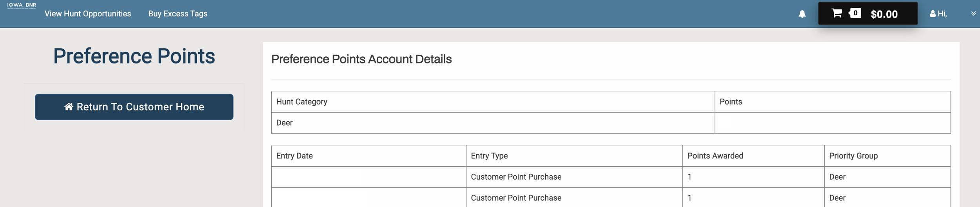Open View Hunt Opportunities menu item

click(88, 14)
